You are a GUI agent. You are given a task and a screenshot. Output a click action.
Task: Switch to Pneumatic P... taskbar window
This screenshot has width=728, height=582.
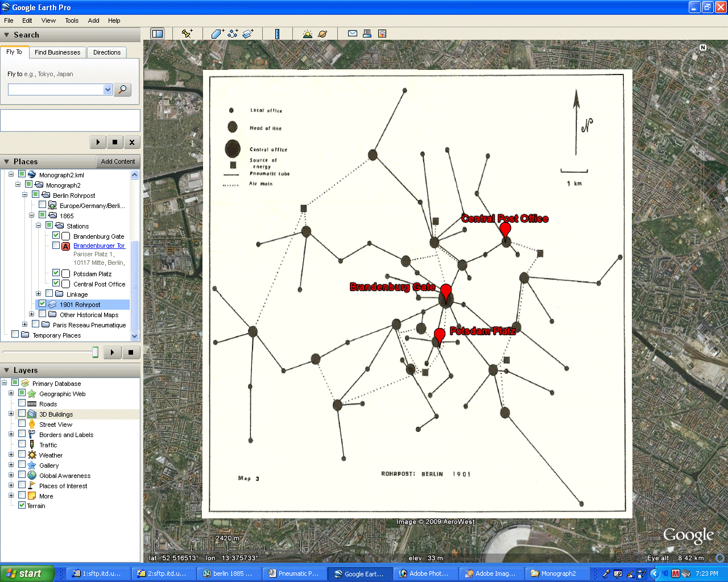293,573
